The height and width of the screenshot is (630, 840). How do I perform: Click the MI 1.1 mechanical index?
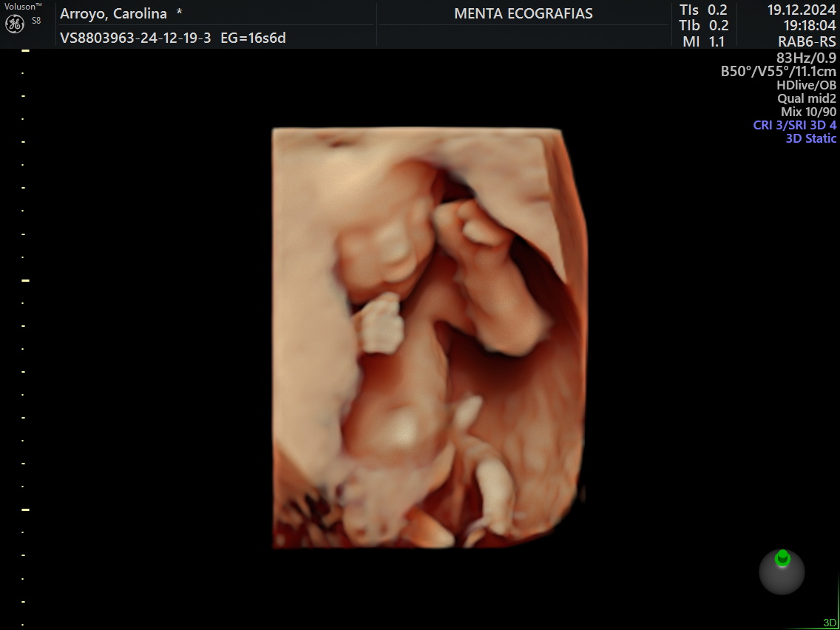[x=703, y=41]
